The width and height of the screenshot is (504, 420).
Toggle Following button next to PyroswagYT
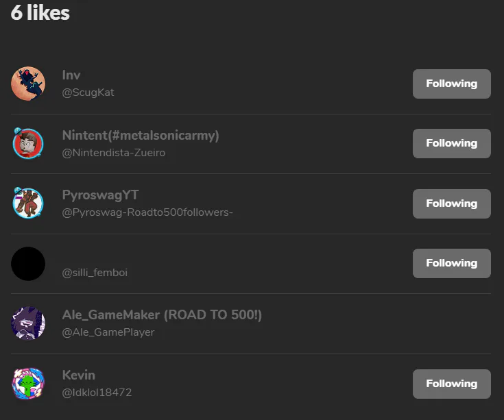coord(452,203)
